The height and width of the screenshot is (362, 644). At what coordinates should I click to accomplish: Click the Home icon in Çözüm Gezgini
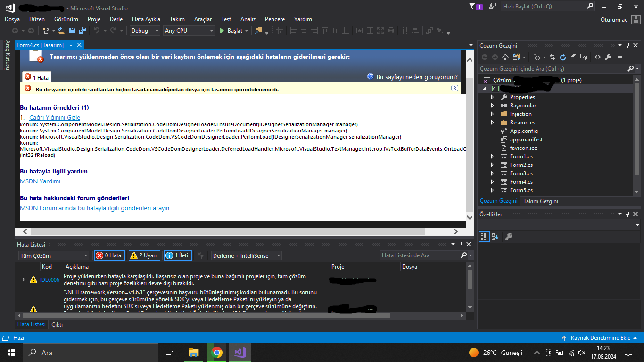[505, 57]
